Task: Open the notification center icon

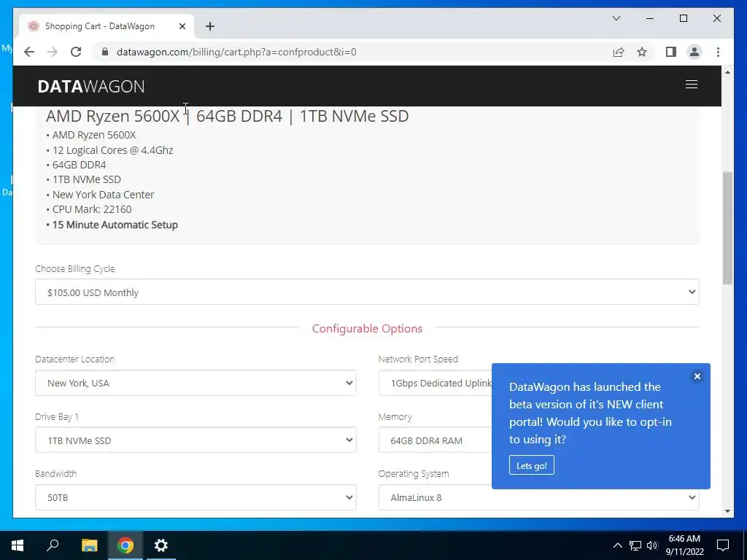Action: click(723, 545)
